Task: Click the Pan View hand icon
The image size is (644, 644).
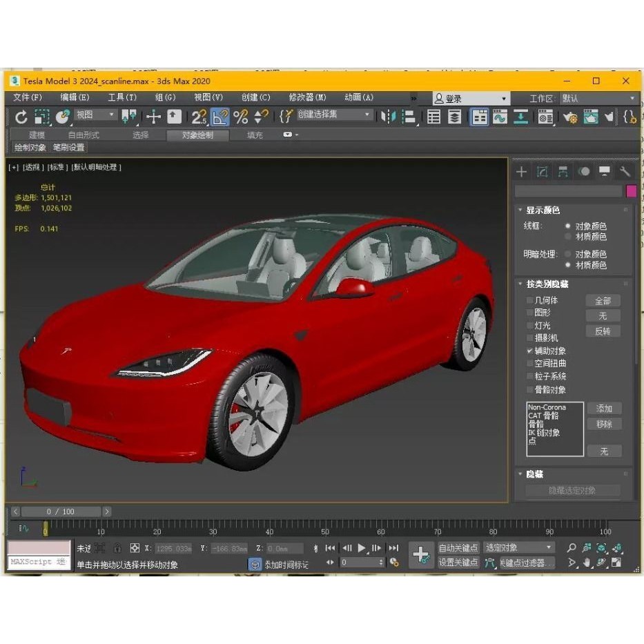Action: (x=587, y=563)
